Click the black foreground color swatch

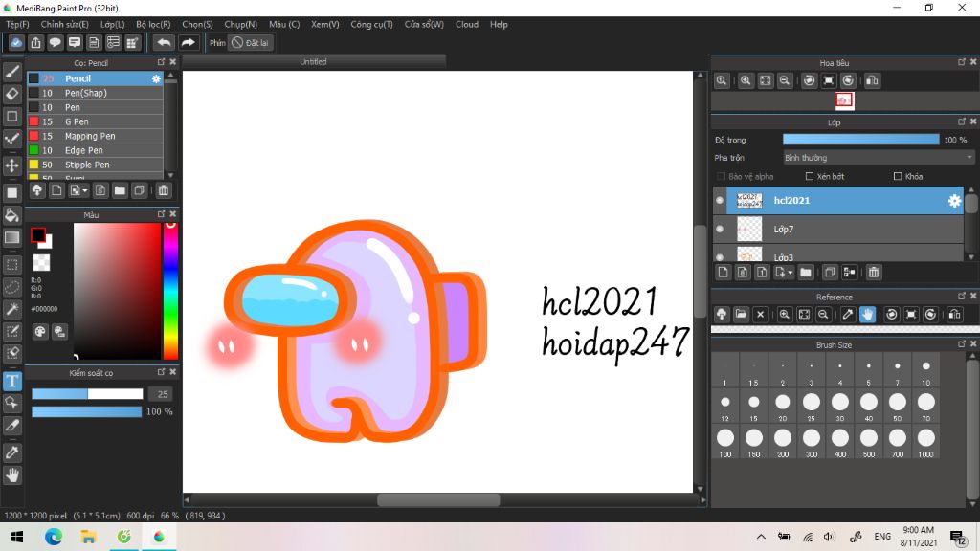pos(38,235)
